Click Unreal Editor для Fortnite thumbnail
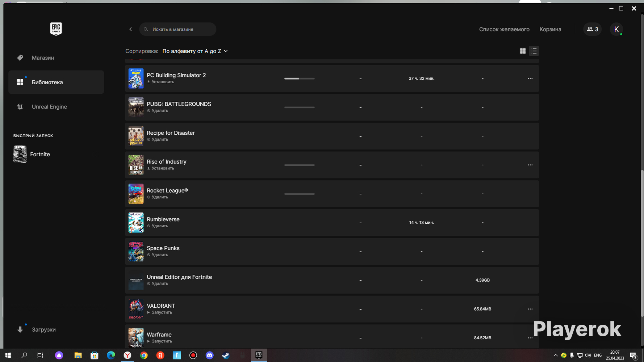 (x=136, y=280)
